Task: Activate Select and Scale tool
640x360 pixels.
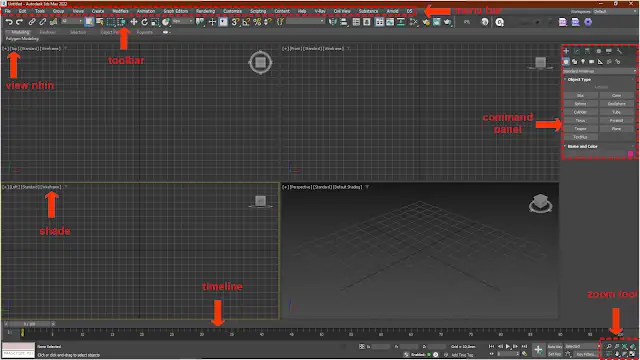Action: [155, 22]
